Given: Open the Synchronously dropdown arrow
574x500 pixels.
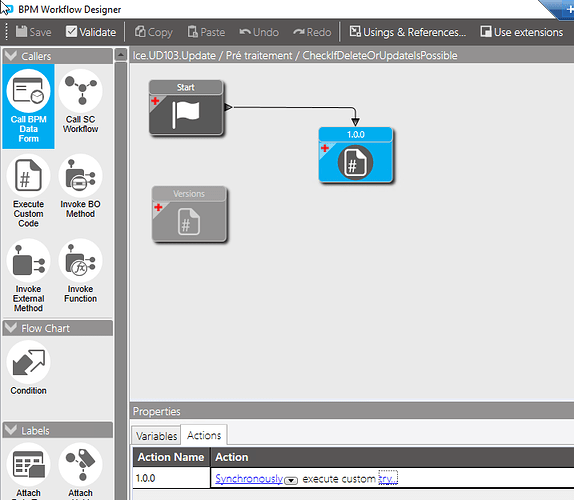Looking at the screenshot, I should (291, 480).
